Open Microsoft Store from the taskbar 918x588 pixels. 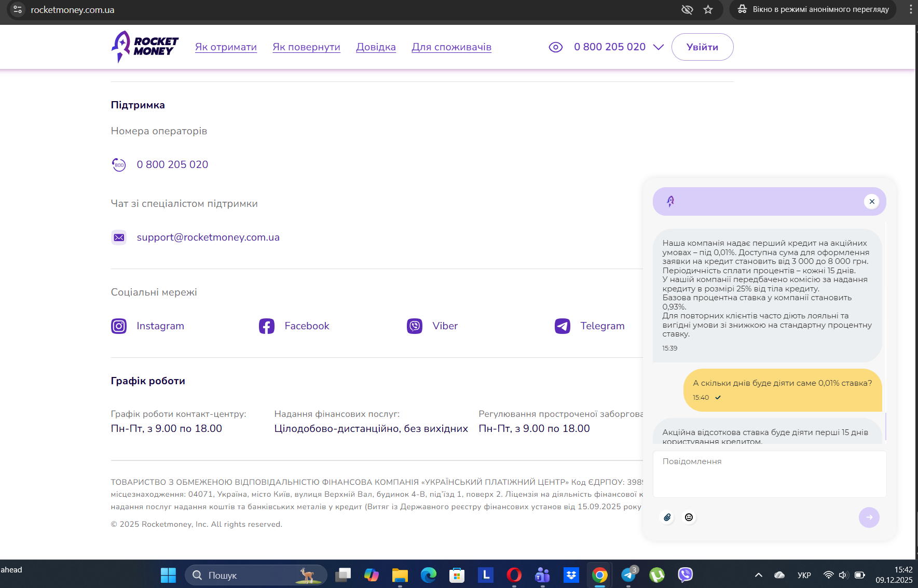click(457, 575)
